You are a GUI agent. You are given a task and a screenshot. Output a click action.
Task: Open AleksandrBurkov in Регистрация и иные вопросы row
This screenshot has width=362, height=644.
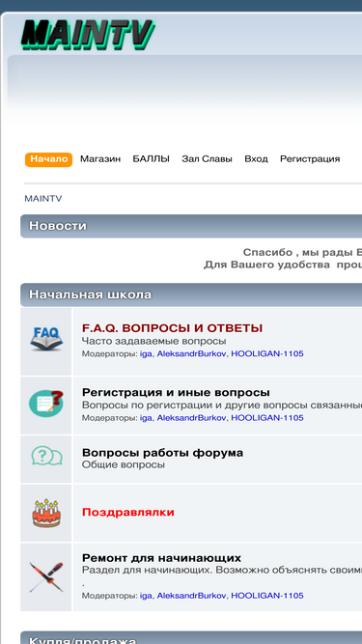tap(191, 418)
